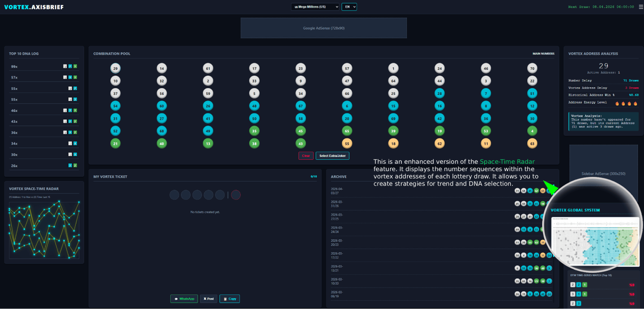Click the X Post share button
644x309 pixels.
(x=208, y=299)
